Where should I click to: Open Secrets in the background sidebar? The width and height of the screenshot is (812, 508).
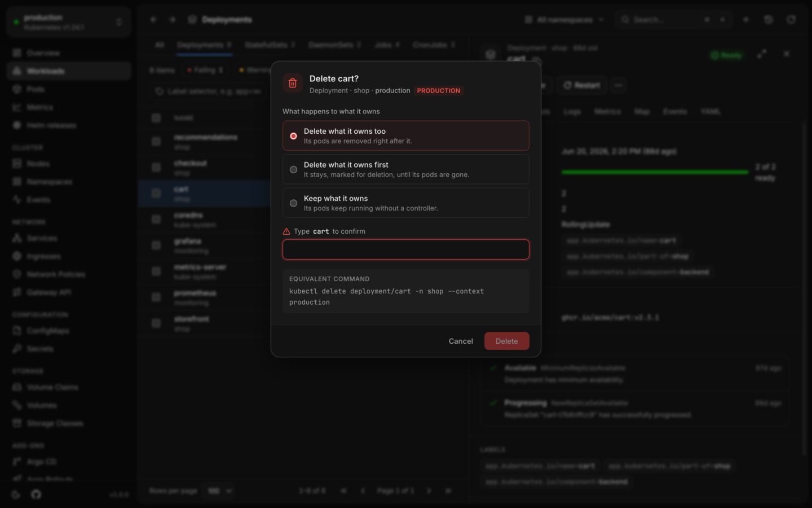pyautogui.click(x=69, y=349)
